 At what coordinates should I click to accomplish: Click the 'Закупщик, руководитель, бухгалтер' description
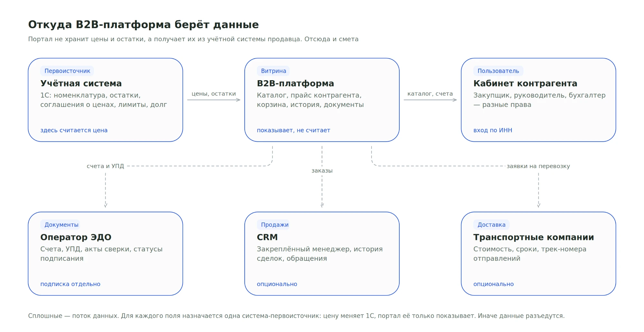pos(539,100)
